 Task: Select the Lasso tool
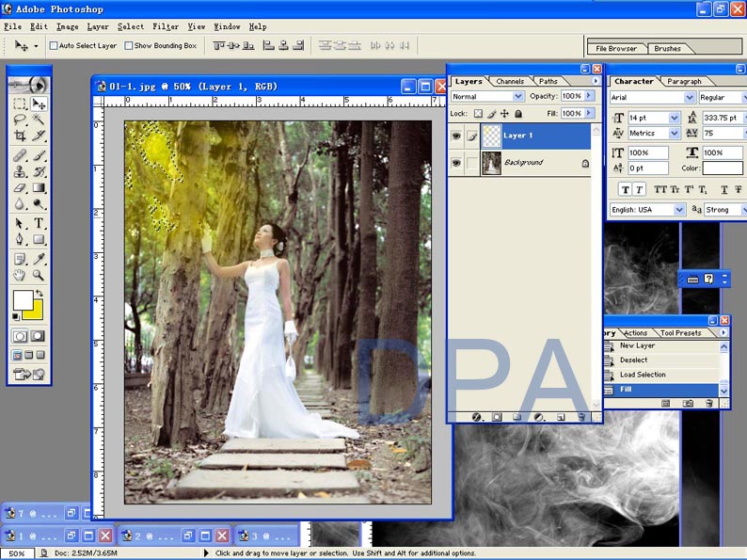[x=20, y=120]
